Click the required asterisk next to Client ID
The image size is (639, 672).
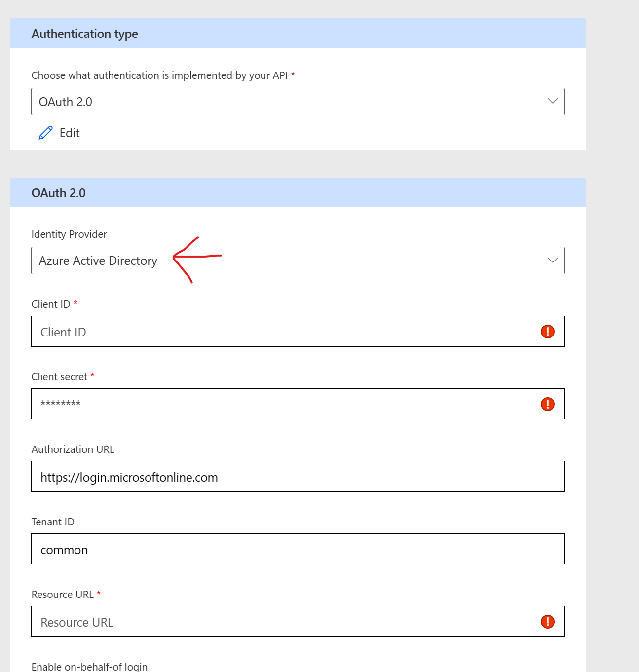75,304
